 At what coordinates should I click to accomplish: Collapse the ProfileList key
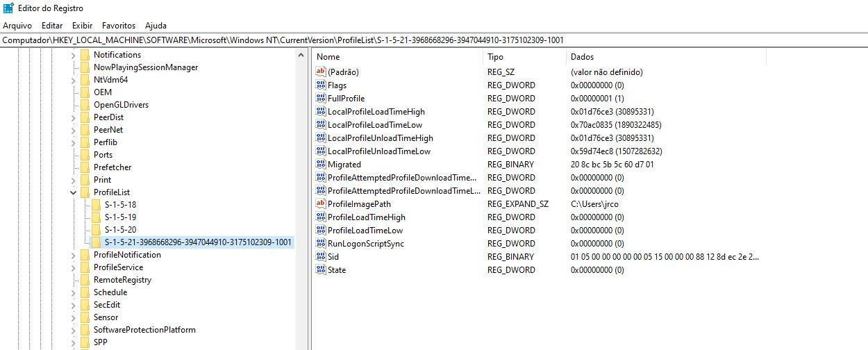(x=74, y=192)
